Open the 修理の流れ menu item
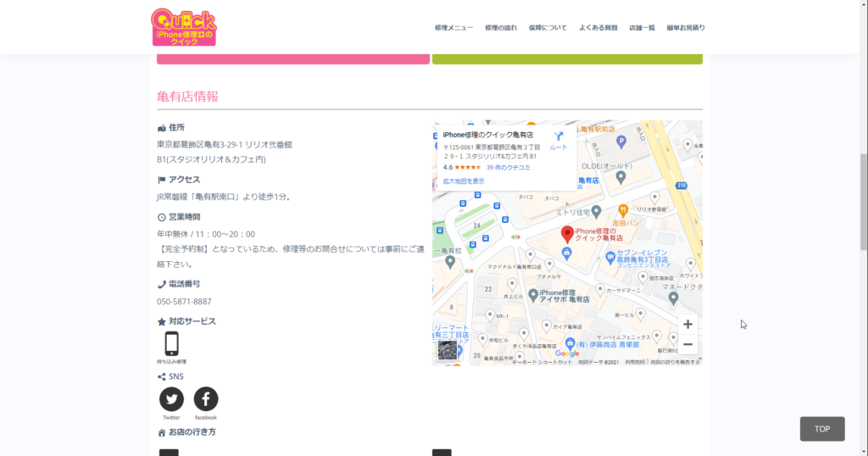 (x=501, y=28)
